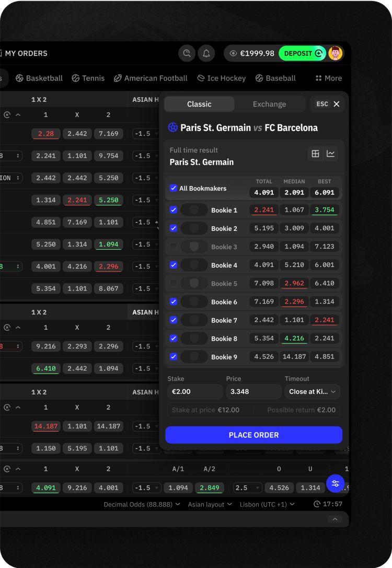Toggle balance visibility eye icon
The width and height of the screenshot is (392, 568).
(x=233, y=53)
